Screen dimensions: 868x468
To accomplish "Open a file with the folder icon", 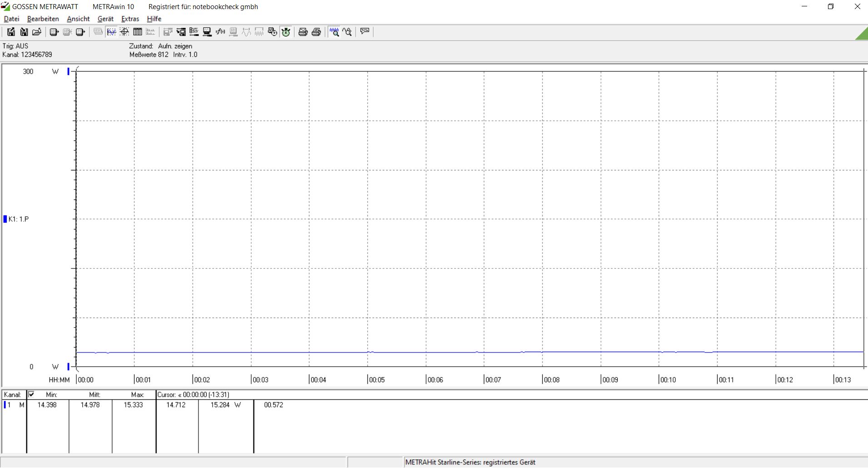I will pos(37,32).
